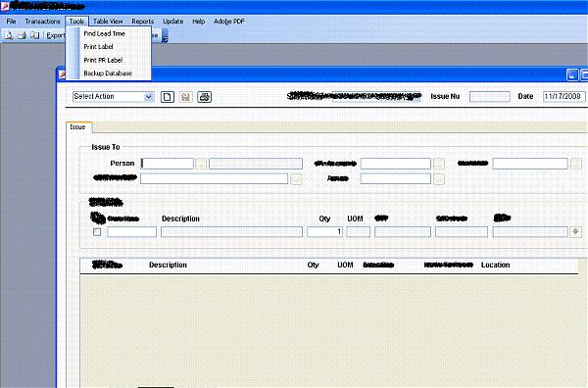Click into the Person input field
This screenshot has height=388, width=588.
click(168, 164)
